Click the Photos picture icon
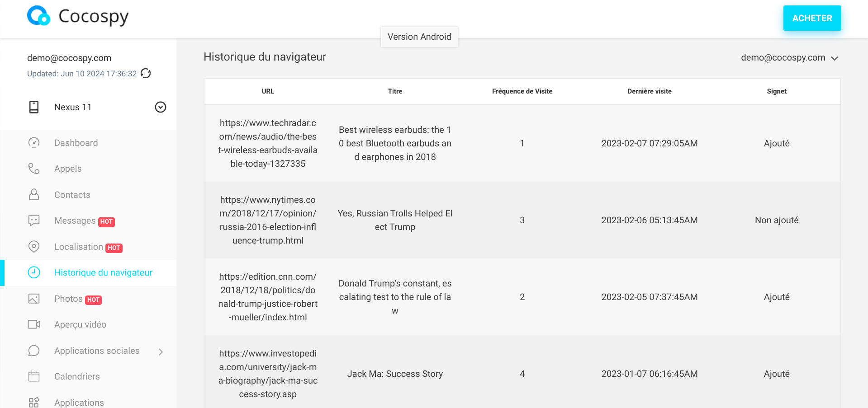This screenshot has width=868, height=408. tap(34, 299)
